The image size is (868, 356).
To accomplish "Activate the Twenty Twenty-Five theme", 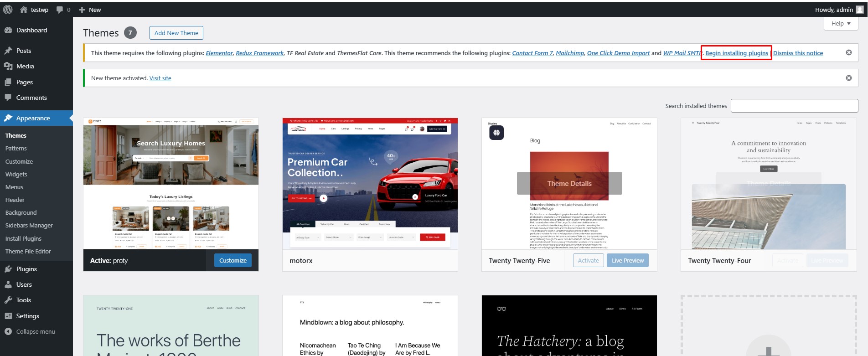I will pyautogui.click(x=589, y=260).
